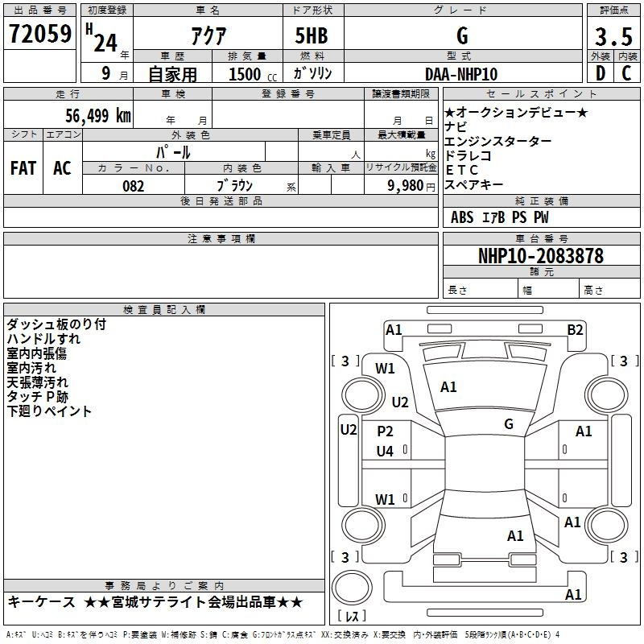Viewport: 644px width, 644px height.
Task: Click the model code DAA-NHP10
Action: coord(461,74)
